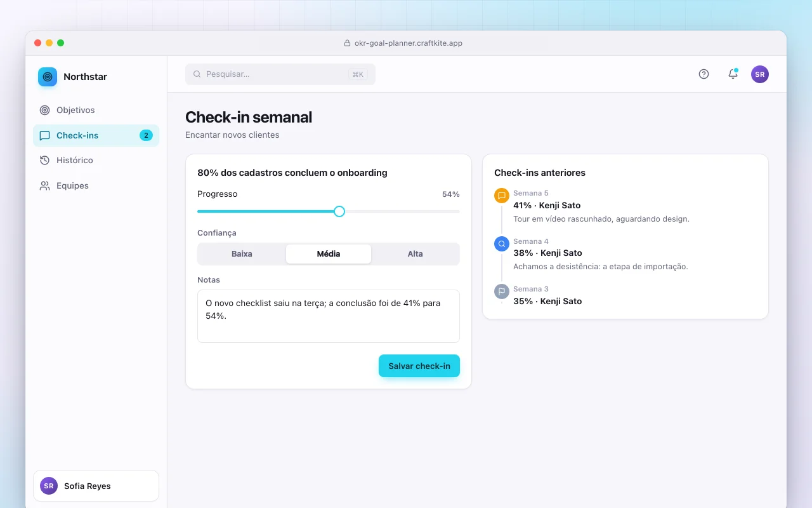Click the 54% progress value
The width and height of the screenshot is (812, 508).
pyautogui.click(x=451, y=194)
